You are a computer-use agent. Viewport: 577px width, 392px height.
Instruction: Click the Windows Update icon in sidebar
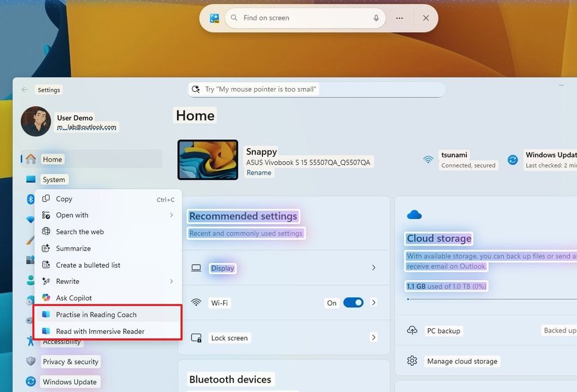(31, 382)
